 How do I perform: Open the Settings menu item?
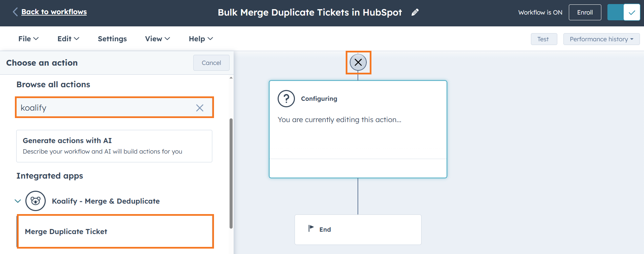point(112,39)
